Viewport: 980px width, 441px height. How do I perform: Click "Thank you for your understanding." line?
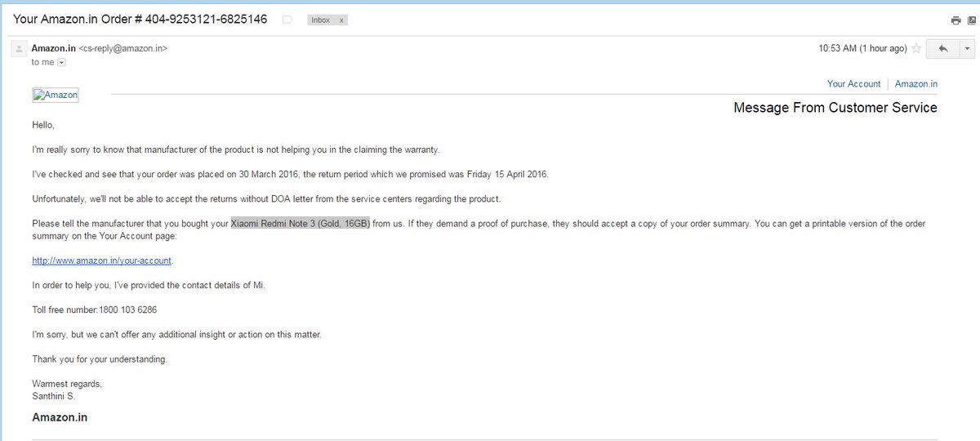(99, 359)
